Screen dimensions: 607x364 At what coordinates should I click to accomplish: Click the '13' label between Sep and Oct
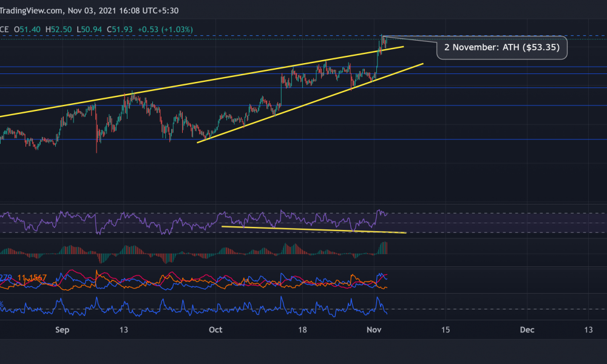coord(123,329)
